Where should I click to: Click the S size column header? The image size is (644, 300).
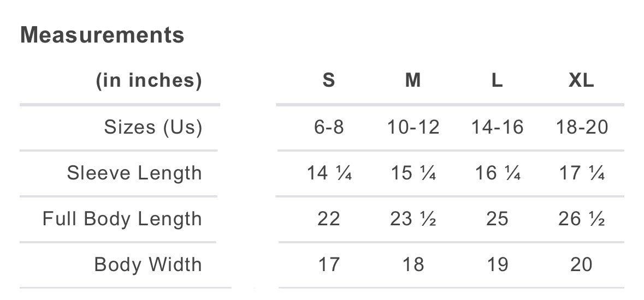point(328,81)
